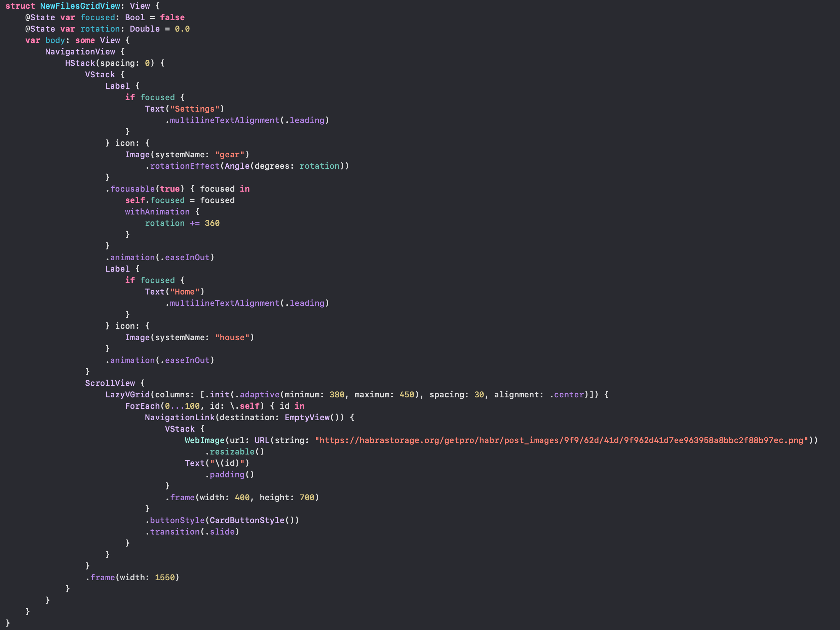Click the "Home" string literal
This screenshot has height=630, width=840.
tap(185, 292)
